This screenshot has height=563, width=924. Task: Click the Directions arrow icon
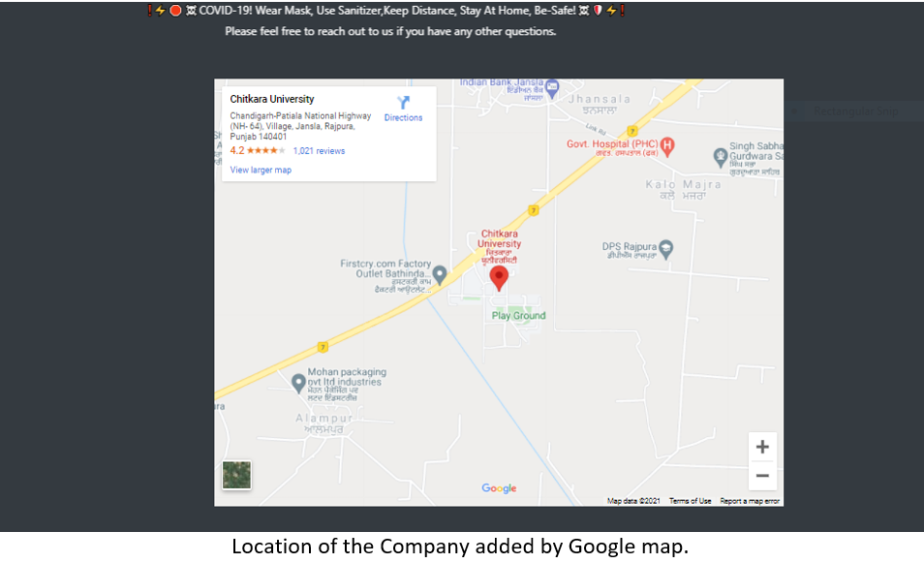point(403,103)
